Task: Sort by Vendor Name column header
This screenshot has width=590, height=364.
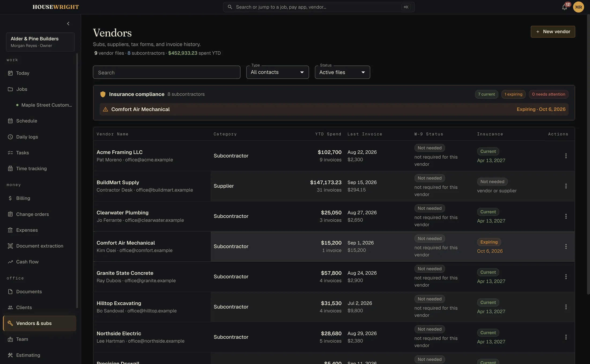Action: 112,134
